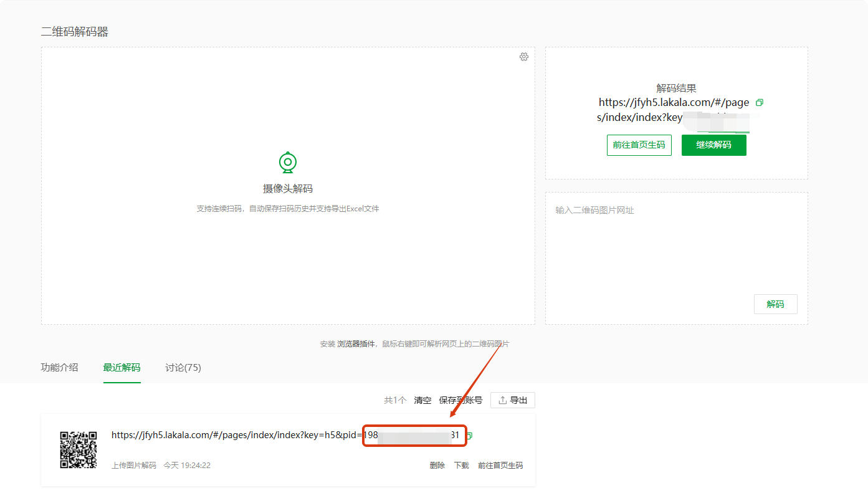Click 保存到账号 to save records
868x498 pixels.
coord(461,400)
